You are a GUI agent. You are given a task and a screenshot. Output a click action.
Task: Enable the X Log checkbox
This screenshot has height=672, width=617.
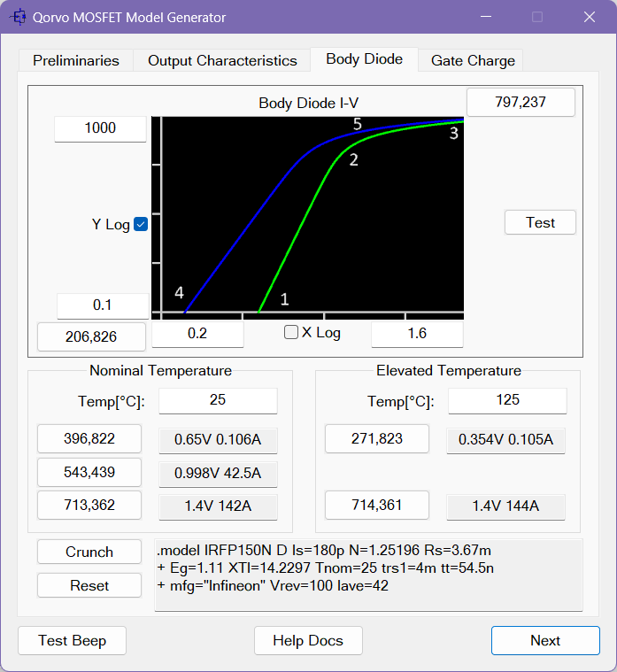click(x=290, y=333)
